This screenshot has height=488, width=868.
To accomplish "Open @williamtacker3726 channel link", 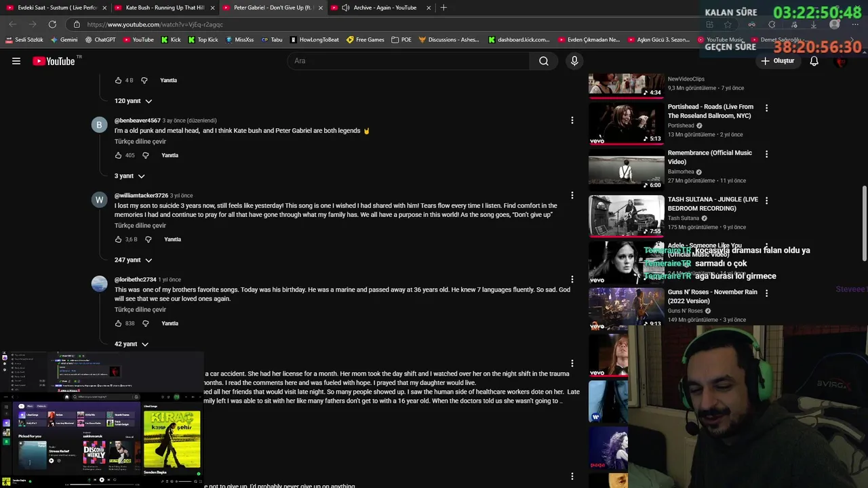I will pyautogui.click(x=141, y=195).
